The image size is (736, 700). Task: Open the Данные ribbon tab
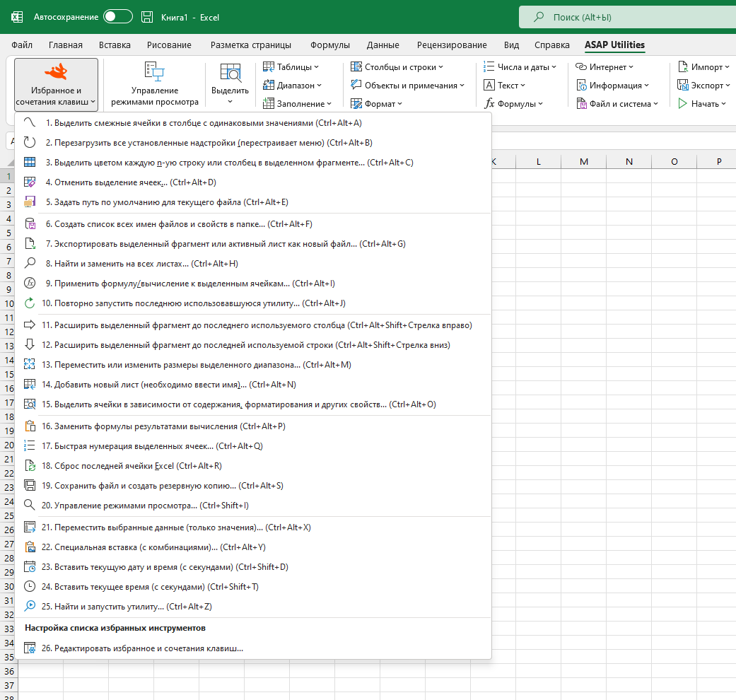point(382,45)
